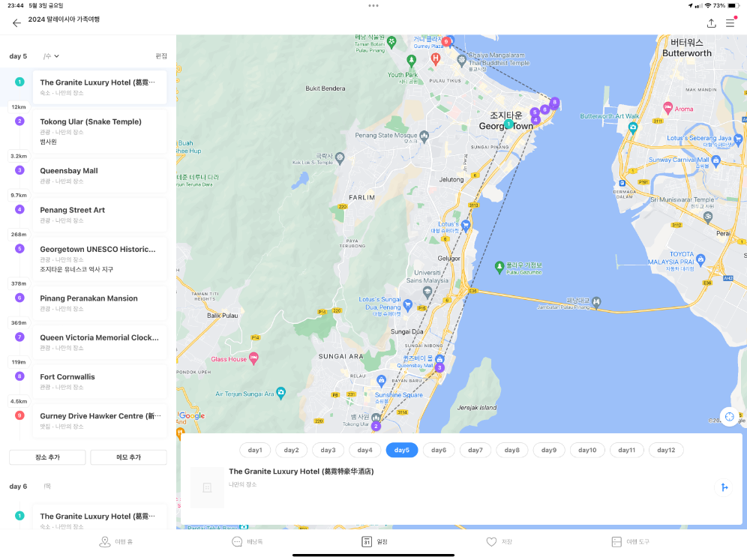Select Pinang Peranakan Mansion entry
Viewport: 747px width, 560px height.
coord(100,304)
